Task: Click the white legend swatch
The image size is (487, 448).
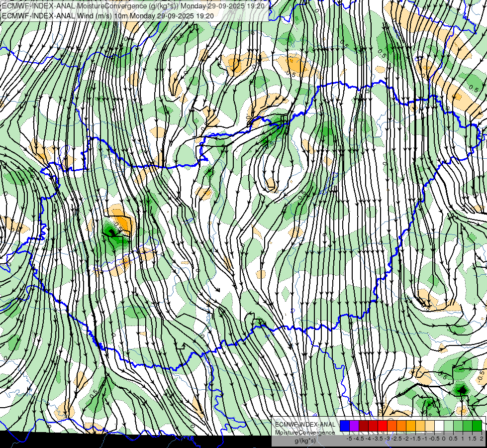Action: tap(439, 426)
